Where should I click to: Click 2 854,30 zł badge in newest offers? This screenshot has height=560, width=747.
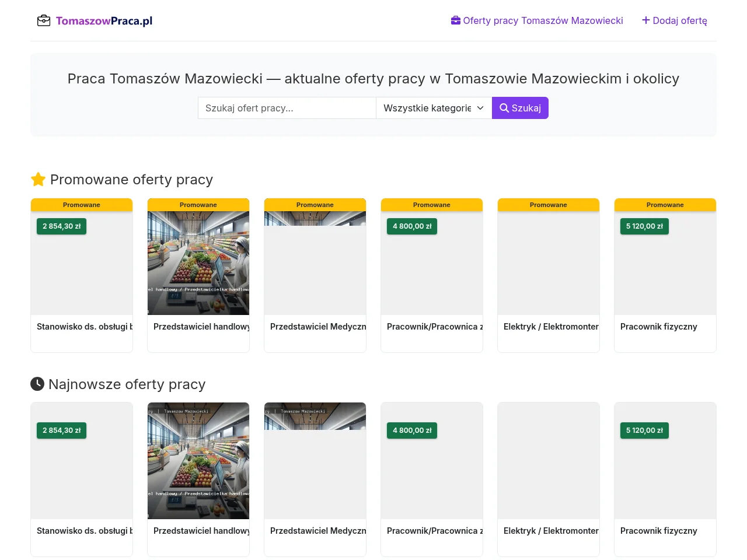62,430
